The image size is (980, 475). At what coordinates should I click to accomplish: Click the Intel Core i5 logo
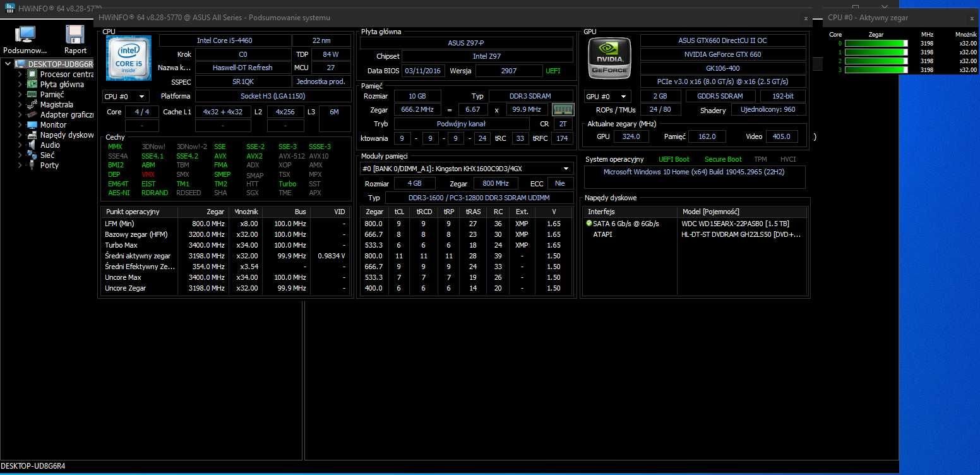tap(128, 57)
